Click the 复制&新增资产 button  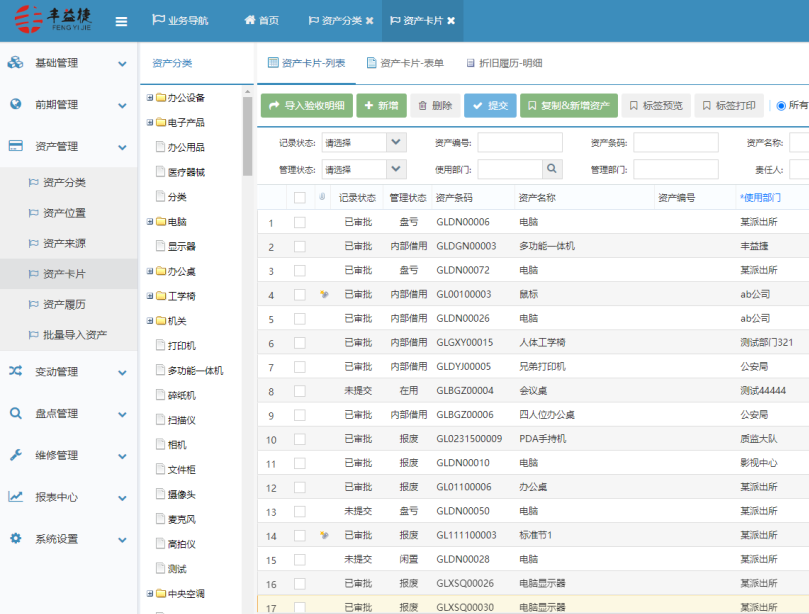pos(569,105)
